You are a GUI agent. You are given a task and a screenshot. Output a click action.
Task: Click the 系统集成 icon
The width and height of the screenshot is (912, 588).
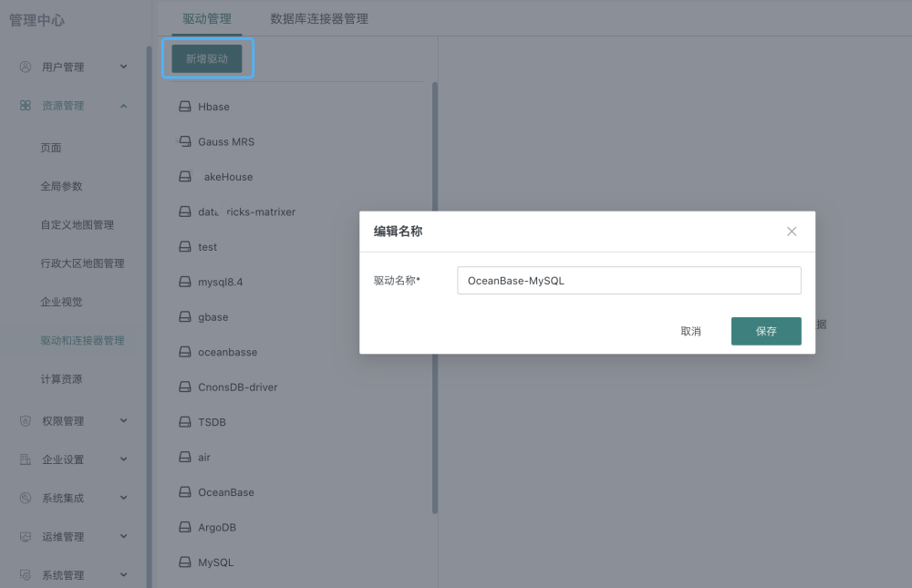pos(25,498)
